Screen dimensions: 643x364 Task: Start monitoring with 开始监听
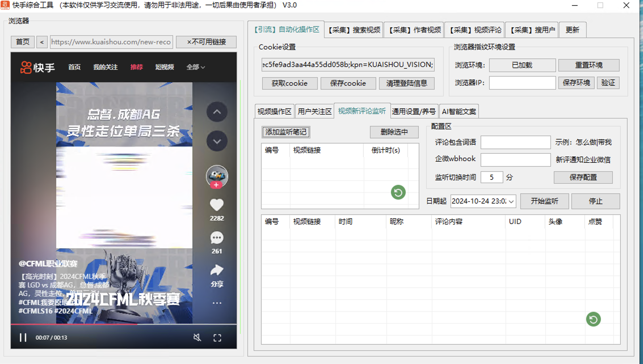544,201
